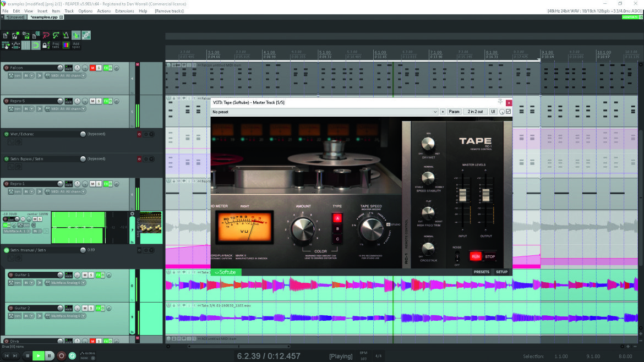Screen dimensions: 644x362
Task: Open the Extensions menu
Action: (124, 11)
